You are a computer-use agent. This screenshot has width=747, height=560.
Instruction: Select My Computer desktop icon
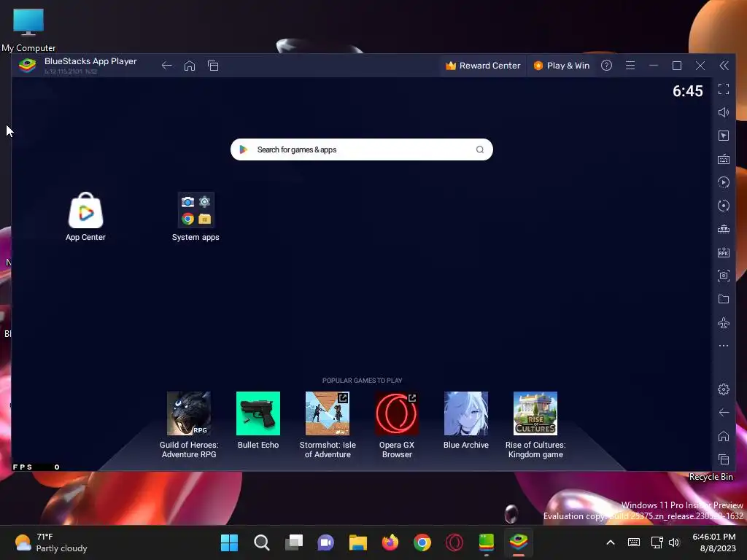coord(28,30)
